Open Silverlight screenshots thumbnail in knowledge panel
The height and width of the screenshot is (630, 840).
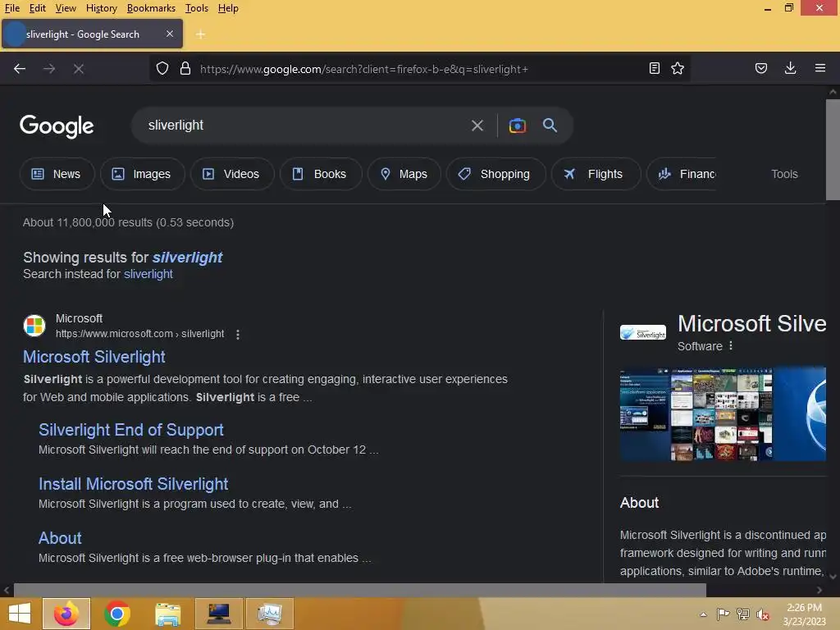pos(696,414)
